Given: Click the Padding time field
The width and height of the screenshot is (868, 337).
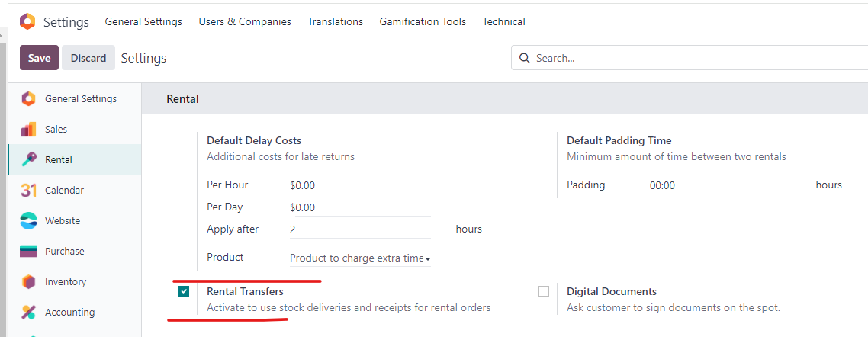Looking at the screenshot, I should [720, 186].
